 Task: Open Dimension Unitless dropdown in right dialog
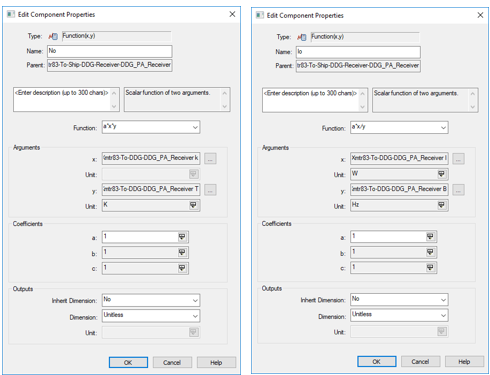tap(443, 315)
